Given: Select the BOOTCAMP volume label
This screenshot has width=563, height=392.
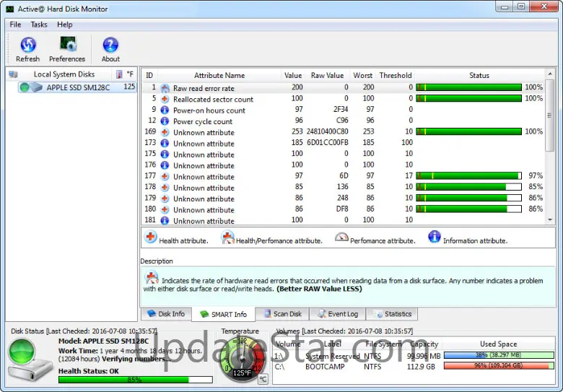Looking at the screenshot, I should (x=325, y=367).
